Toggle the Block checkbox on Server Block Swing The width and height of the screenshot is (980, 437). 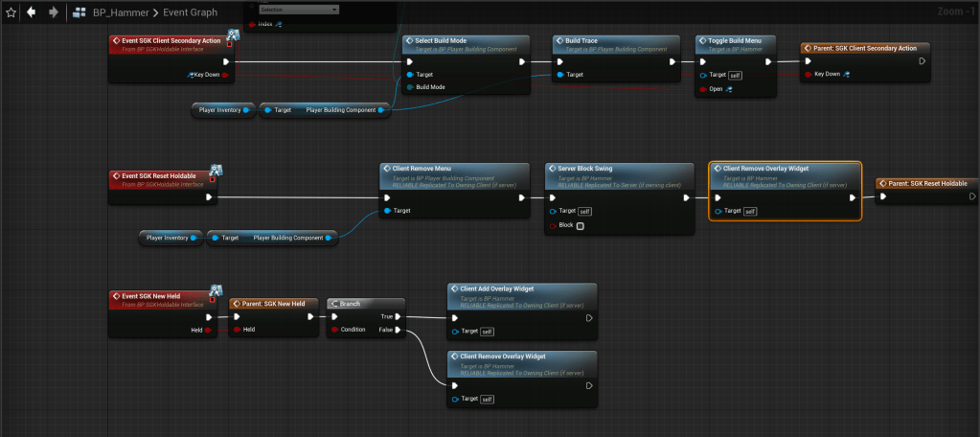tap(580, 226)
